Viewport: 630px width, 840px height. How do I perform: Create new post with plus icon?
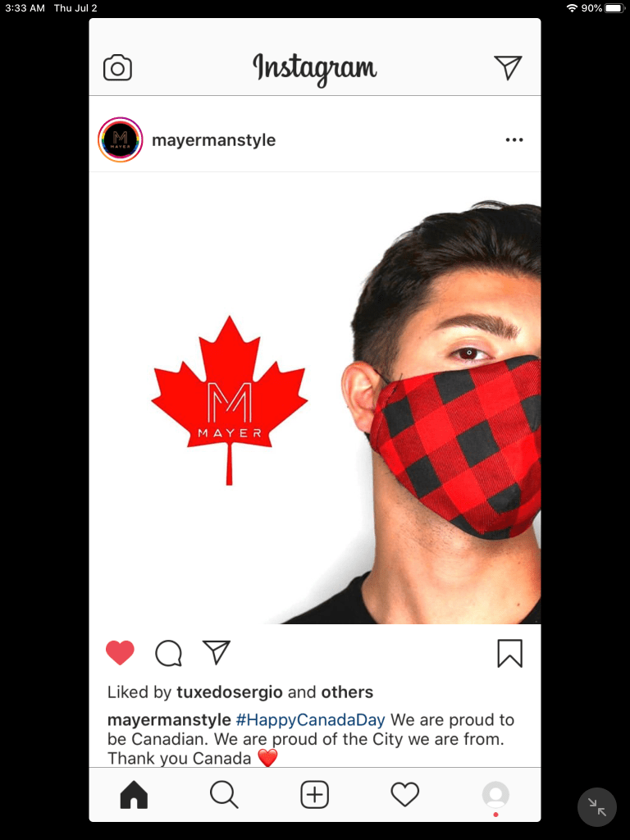(314, 794)
